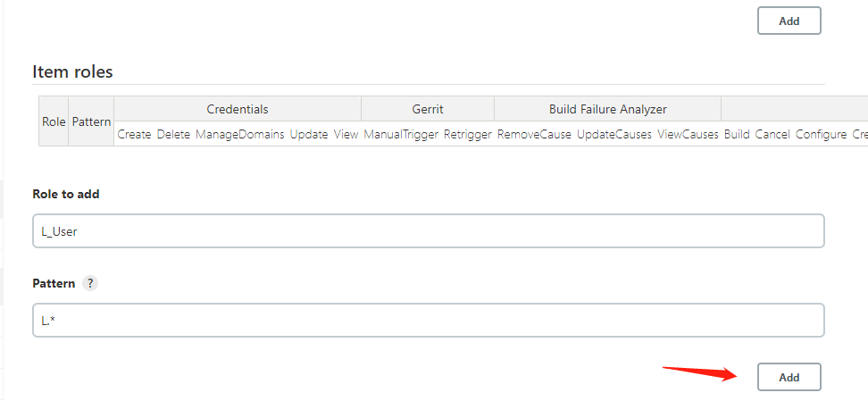This screenshot has height=401, width=868.
Task: Click the RemoveCause permission header
Action: coord(534,134)
